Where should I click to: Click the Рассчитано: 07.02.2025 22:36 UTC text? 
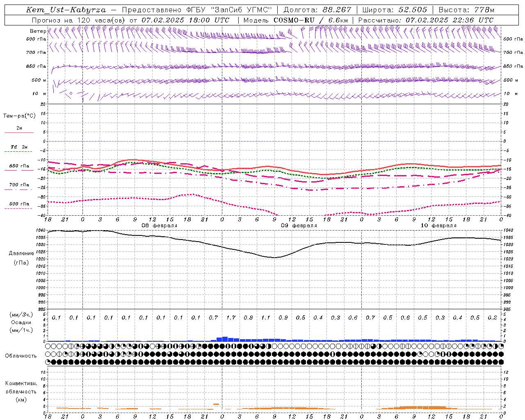426,20
